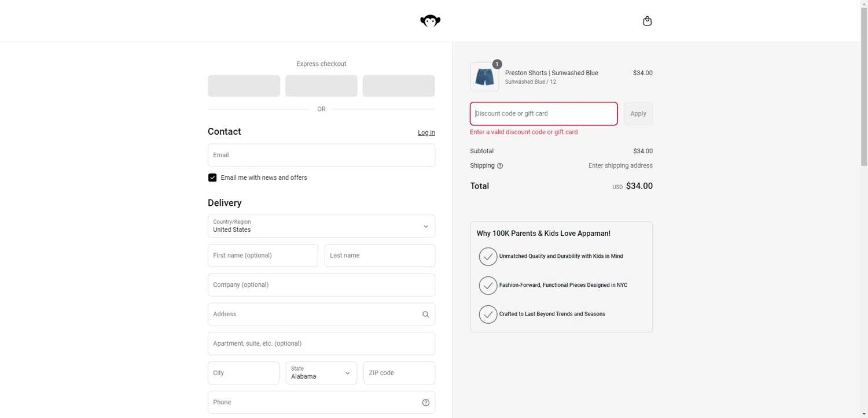Screen dimensions: 868x418
Task: Focus the Apartment, suite, etc. field
Action: point(321,343)
